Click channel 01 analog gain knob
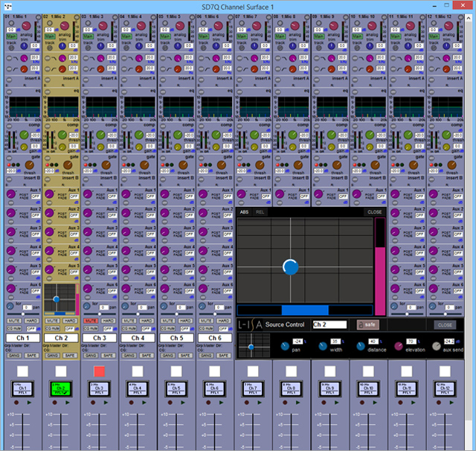Viewport: 476px width, 451px height. click(27, 26)
